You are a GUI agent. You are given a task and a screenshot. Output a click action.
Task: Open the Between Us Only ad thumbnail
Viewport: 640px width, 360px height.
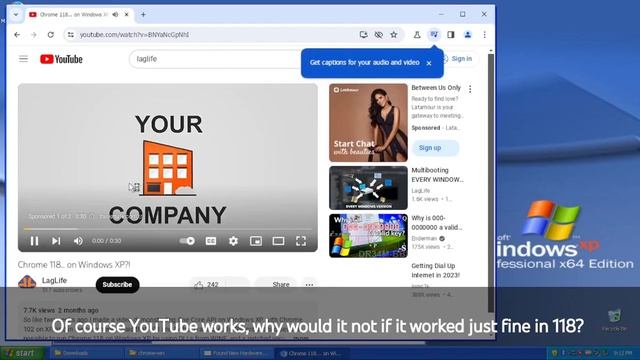coord(368,123)
